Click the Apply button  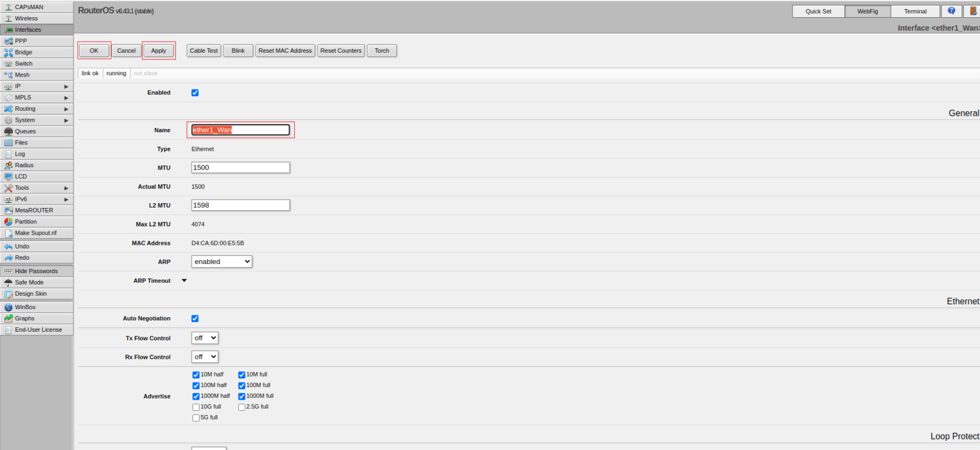pos(159,51)
